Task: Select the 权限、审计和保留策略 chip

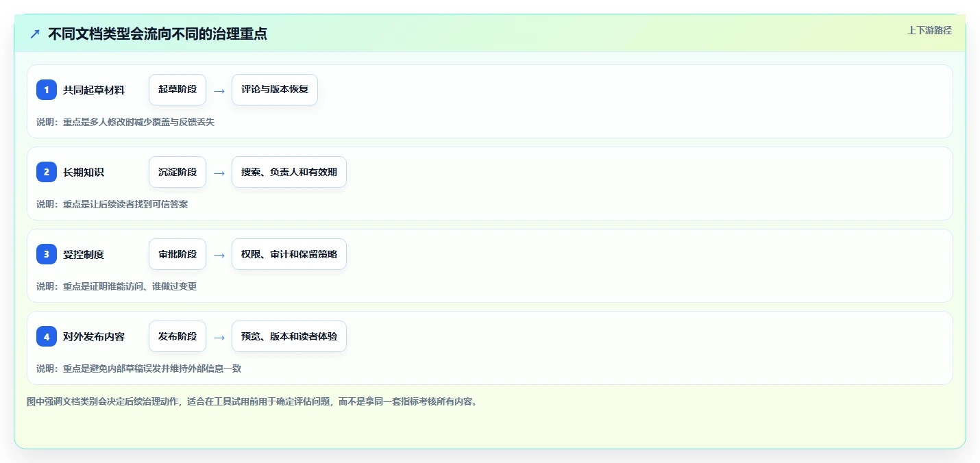Action: pos(289,254)
